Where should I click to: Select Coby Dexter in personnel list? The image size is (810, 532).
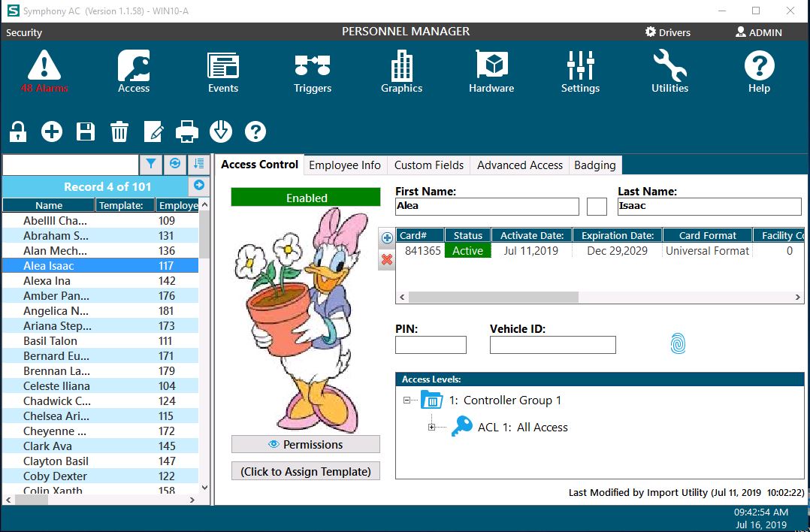point(101,476)
